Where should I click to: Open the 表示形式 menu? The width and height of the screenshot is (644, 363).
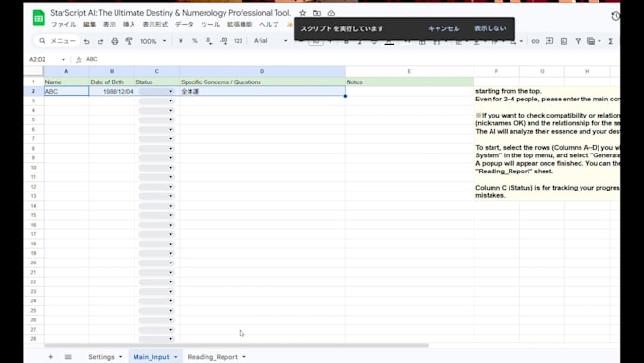pyautogui.click(x=155, y=25)
